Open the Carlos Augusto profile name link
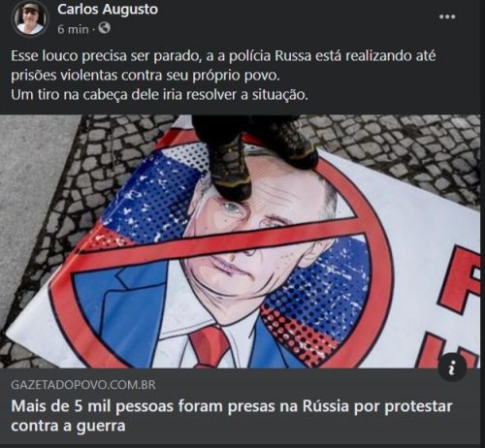485x448 pixels. coord(108,10)
